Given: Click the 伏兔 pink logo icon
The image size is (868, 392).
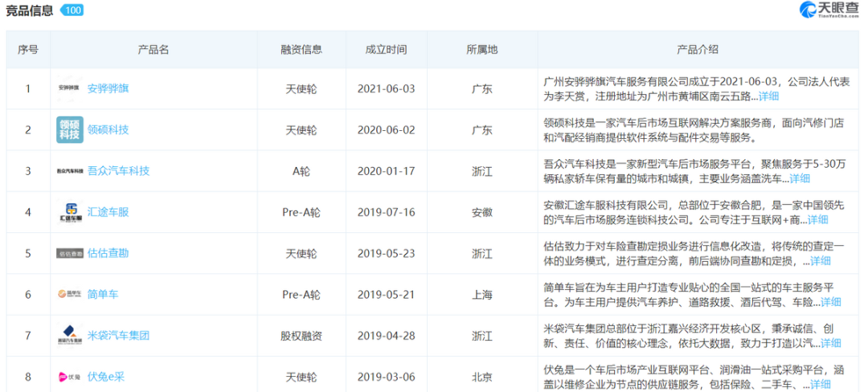Looking at the screenshot, I should click(70, 377).
